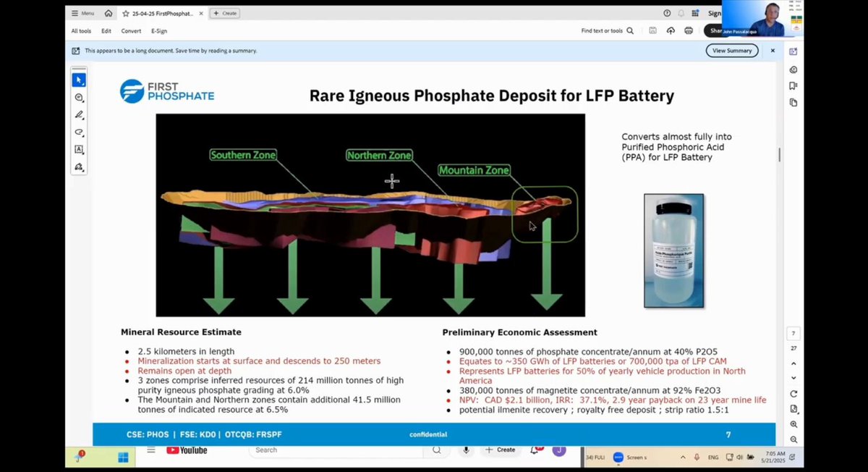This screenshot has width=868, height=472.
Task: Zoom in with the magnifier plus icon
Action: point(793,424)
